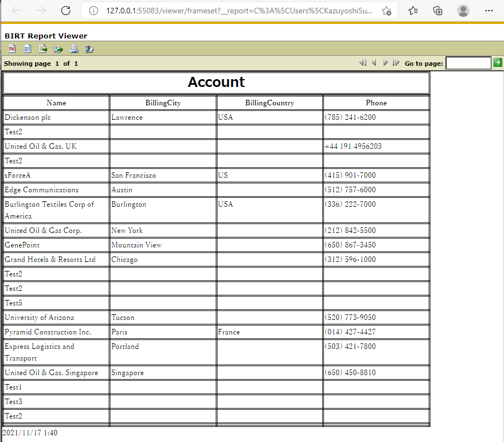The image size is (504, 442).
Task: Click Express Logistics and Transport cell
Action: tap(56, 352)
